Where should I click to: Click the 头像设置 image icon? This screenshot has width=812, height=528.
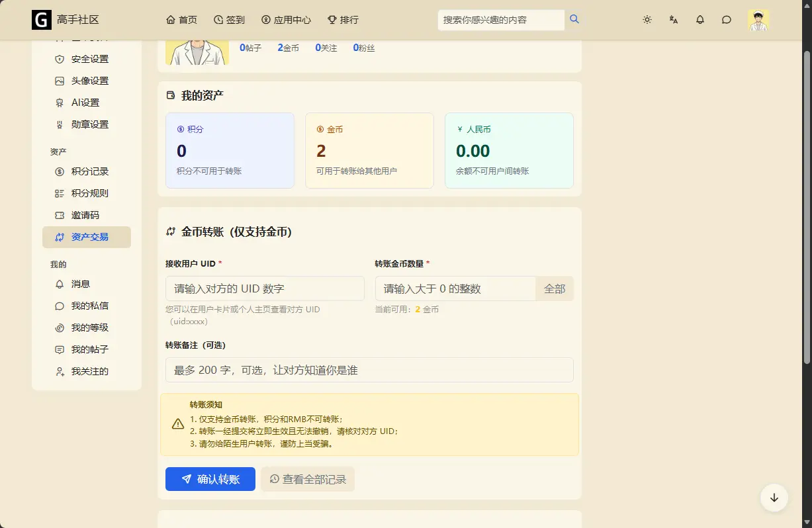pyautogui.click(x=60, y=81)
